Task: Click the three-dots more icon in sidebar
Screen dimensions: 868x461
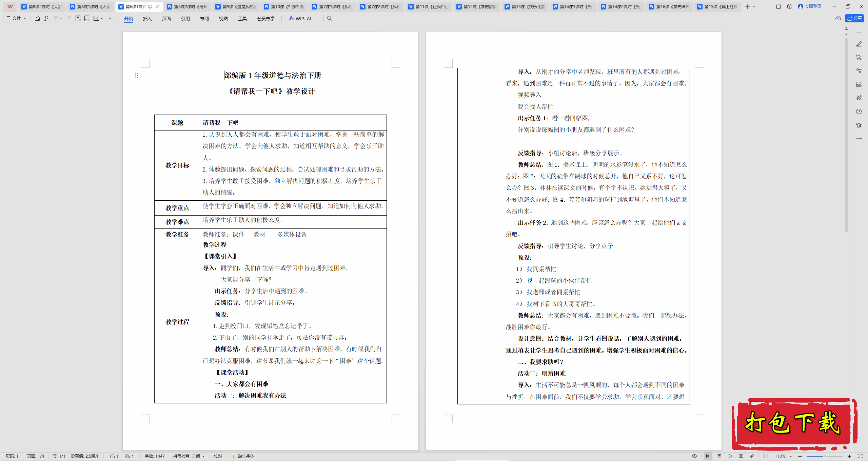Action: tap(859, 139)
